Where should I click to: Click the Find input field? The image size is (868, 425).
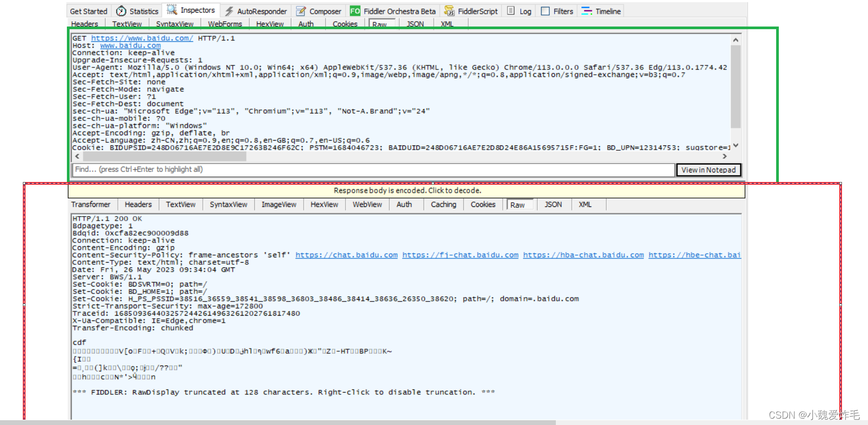[373, 170]
